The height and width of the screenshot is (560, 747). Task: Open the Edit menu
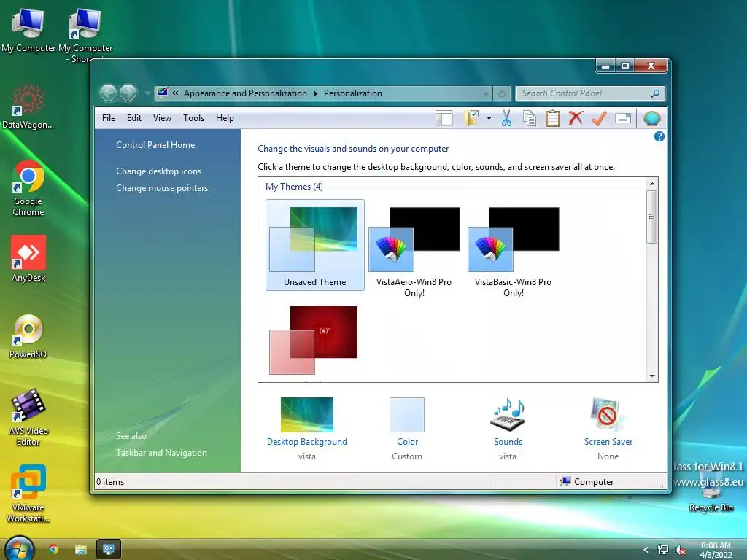[x=134, y=118]
